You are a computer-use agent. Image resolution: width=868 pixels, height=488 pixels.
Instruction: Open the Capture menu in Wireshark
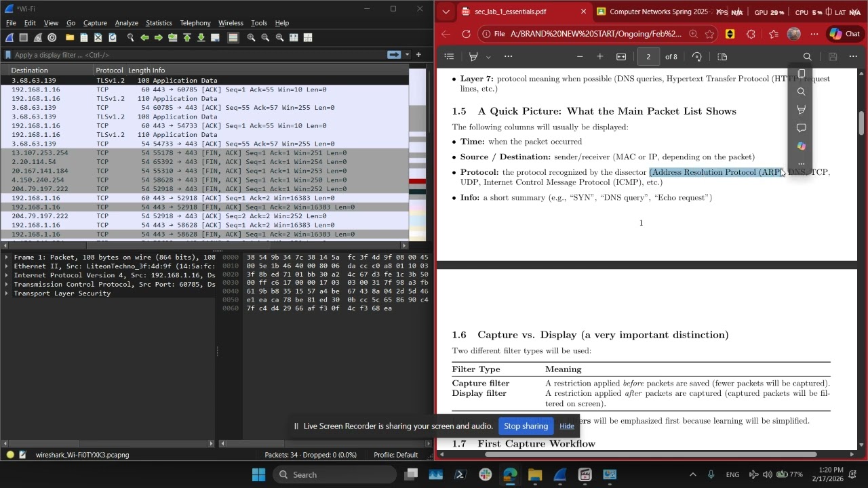pos(95,23)
